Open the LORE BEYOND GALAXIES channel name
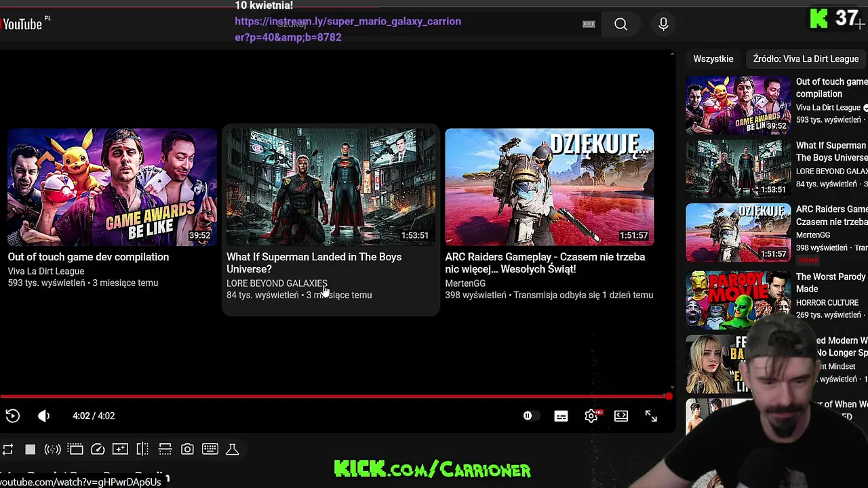This screenshot has height=488, width=868. pyautogui.click(x=277, y=283)
